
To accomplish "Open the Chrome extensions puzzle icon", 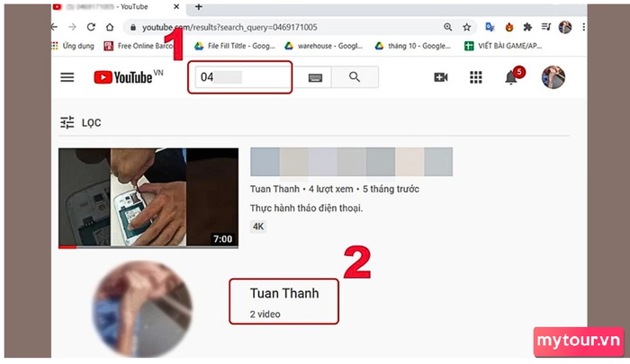I will 527,27.
